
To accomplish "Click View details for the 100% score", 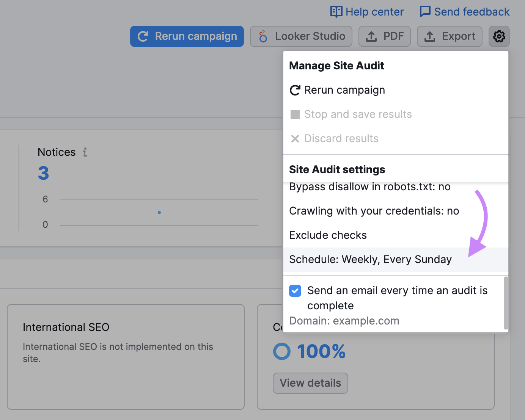I will 310,383.
